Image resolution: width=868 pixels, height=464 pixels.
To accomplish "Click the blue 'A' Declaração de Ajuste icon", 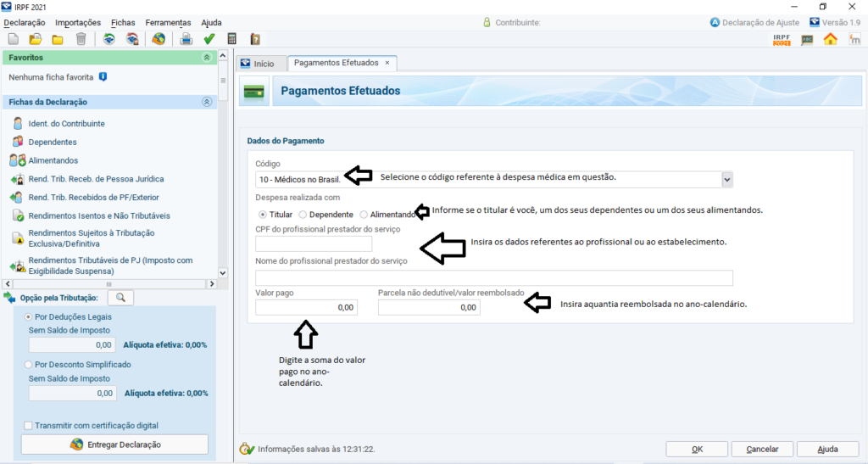I will 715,23.
